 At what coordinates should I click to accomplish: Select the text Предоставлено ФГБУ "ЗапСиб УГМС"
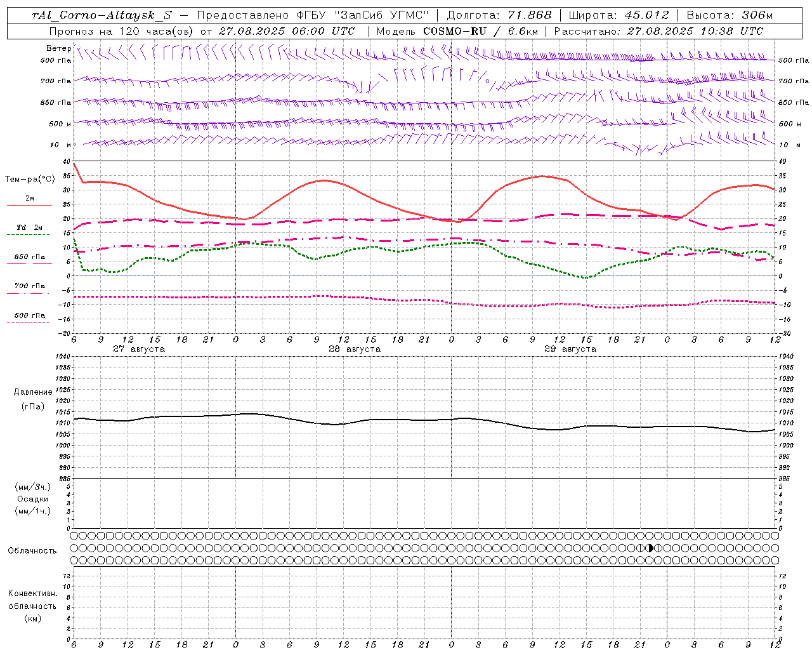313,15
